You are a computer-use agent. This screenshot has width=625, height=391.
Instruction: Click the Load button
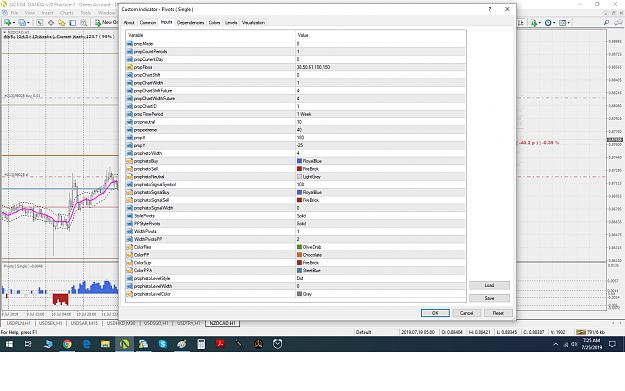489,285
